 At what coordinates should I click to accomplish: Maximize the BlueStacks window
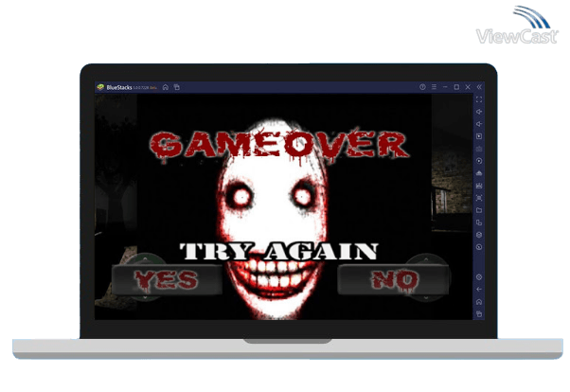456,87
